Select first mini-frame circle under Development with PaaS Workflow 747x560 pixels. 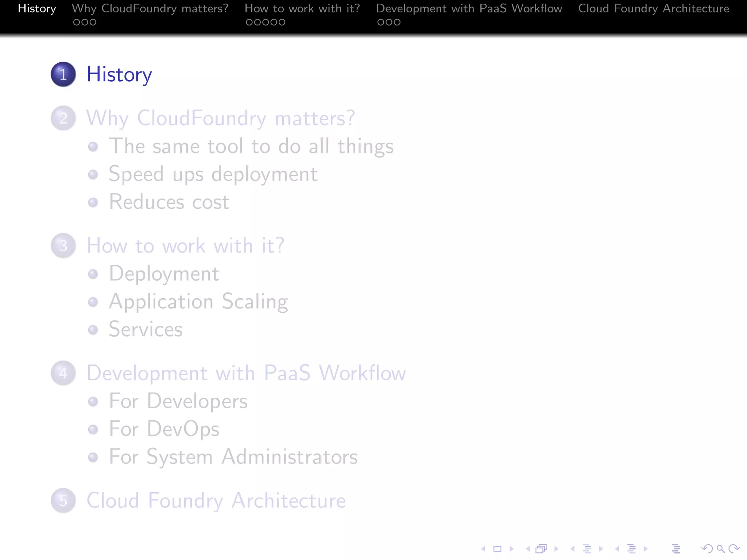[381, 22]
